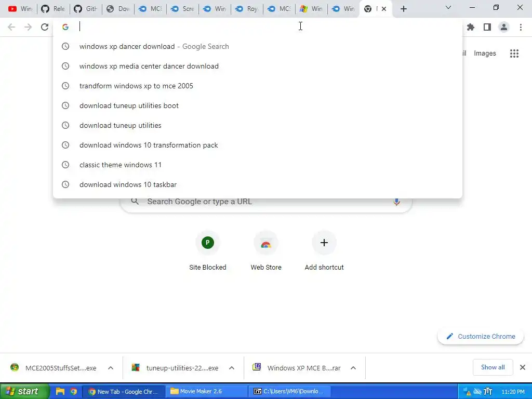This screenshot has height=399, width=532.
Task: Close the downloads bar
Action: click(523, 367)
